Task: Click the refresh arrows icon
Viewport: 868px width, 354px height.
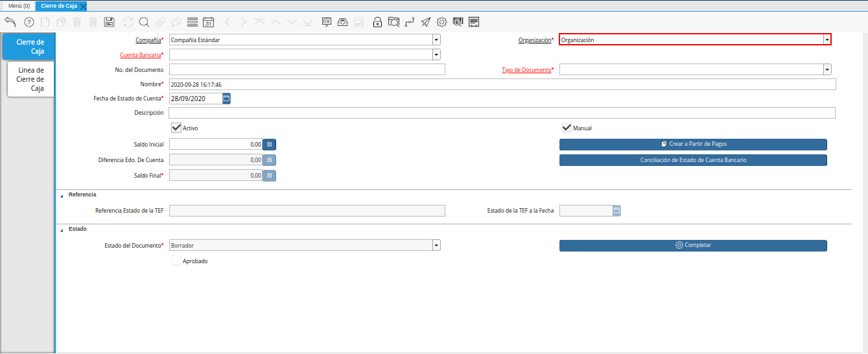Action: 128,22
